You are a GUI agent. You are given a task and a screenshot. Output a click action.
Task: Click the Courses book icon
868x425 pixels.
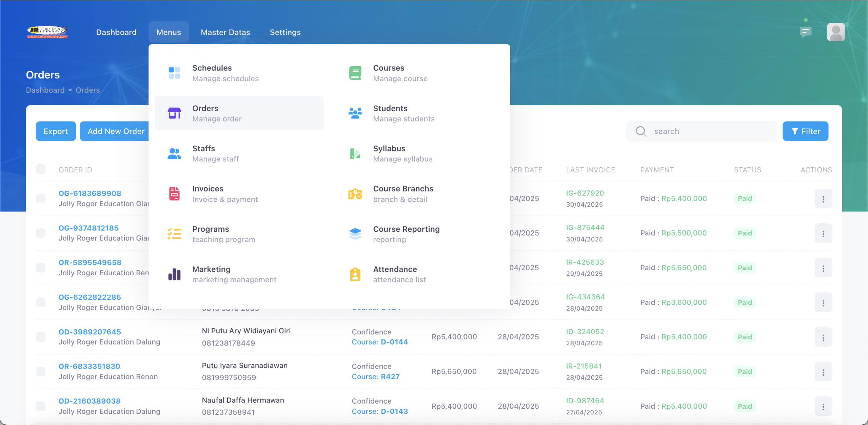coord(355,73)
